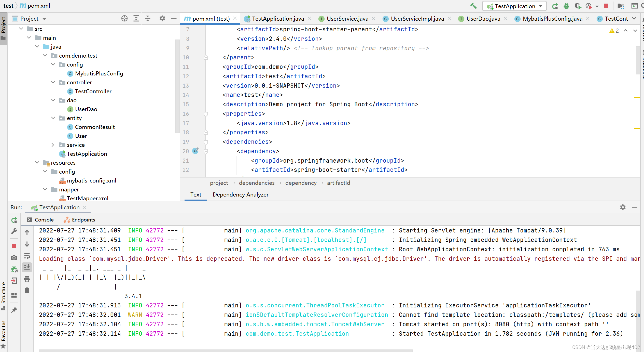Clear console with the trash icon
The height and width of the screenshot is (352, 644).
[x=27, y=291]
